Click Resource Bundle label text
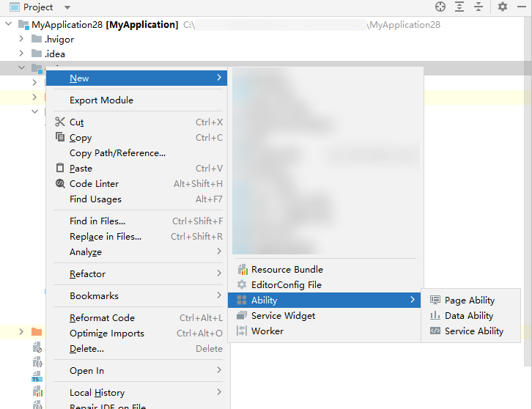Image resolution: width=532 pixels, height=409 pixels. pos(287,270)
